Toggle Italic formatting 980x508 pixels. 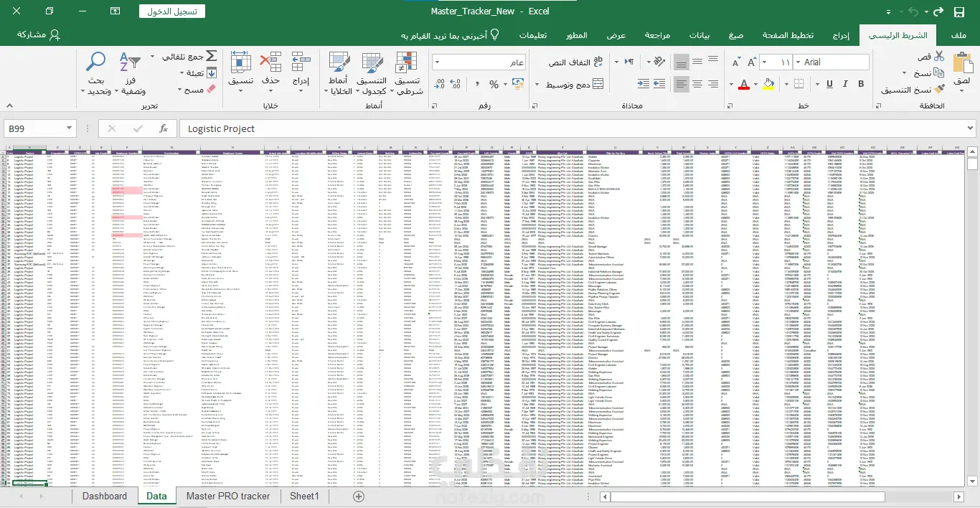pyautogui.click(x=845, y=84)
